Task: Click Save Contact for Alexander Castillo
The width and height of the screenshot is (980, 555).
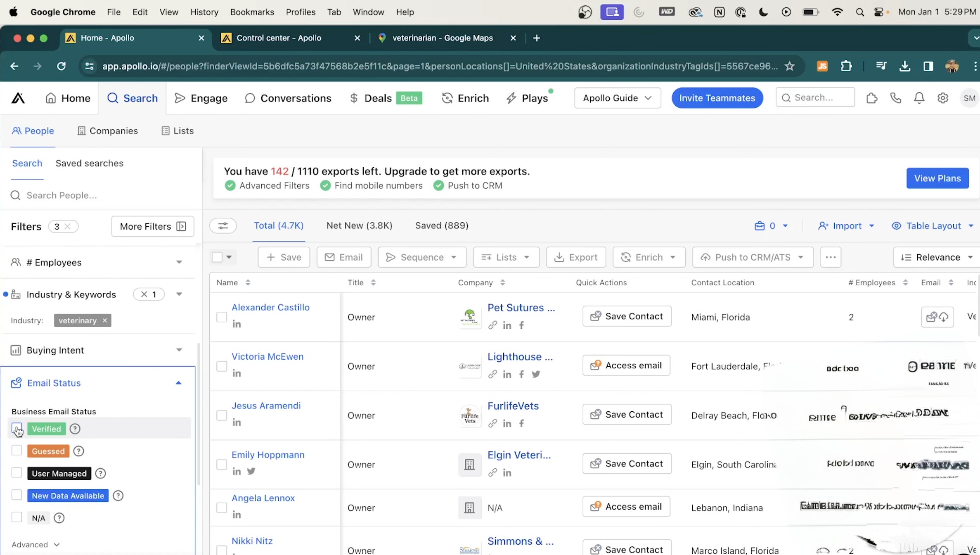Action: click(626, 316)
